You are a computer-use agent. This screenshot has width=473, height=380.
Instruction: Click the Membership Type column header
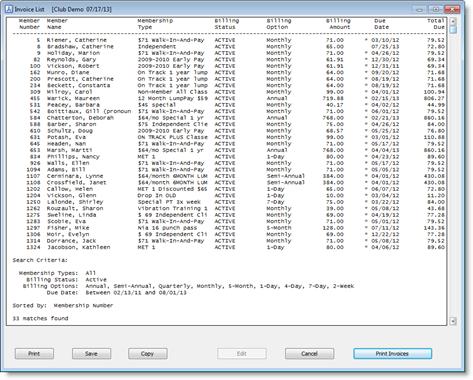pos(155,24)
